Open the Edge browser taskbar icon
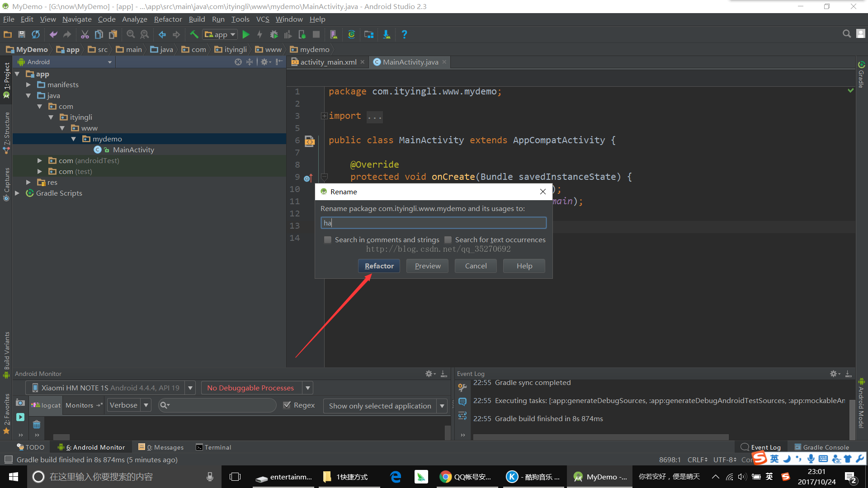 click(396, 477)
